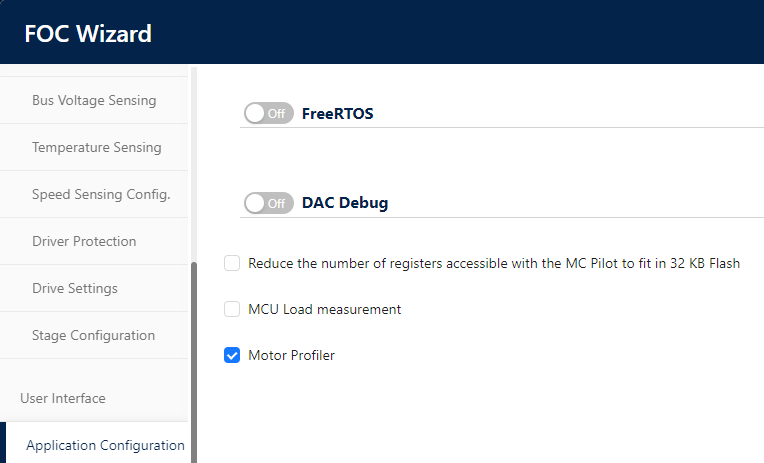764x463 pixels.
Task: Enable the DAC Debug switch
Action: (x=268, y=203)
